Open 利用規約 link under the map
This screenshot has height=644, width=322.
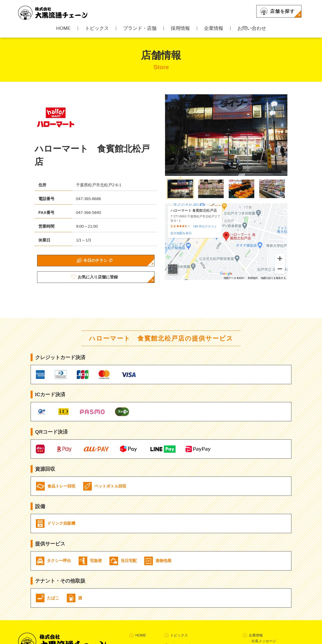pos(253,278)
